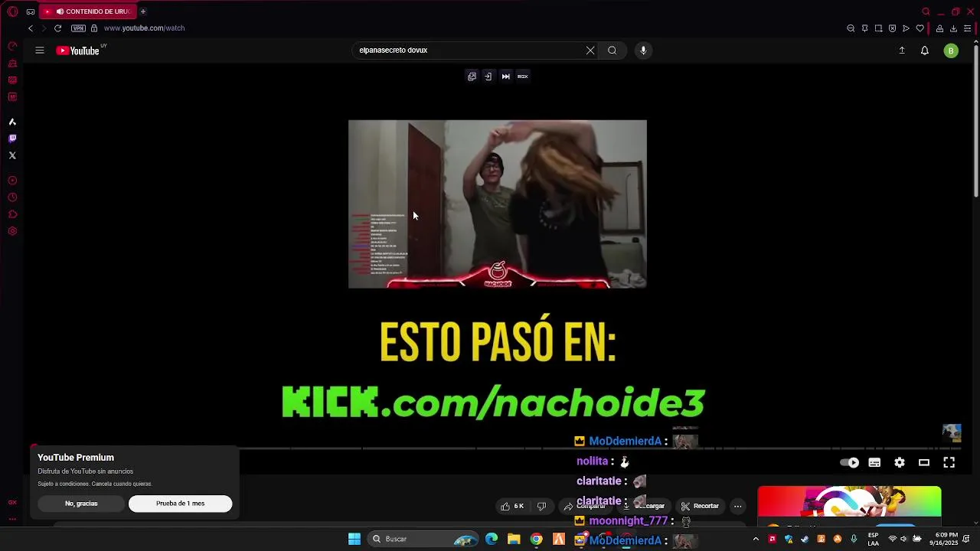The image size is (980, 551).
Task: Toggle YouTube autoplay switch
Action: pyautogui.click(x=849, y=462)
